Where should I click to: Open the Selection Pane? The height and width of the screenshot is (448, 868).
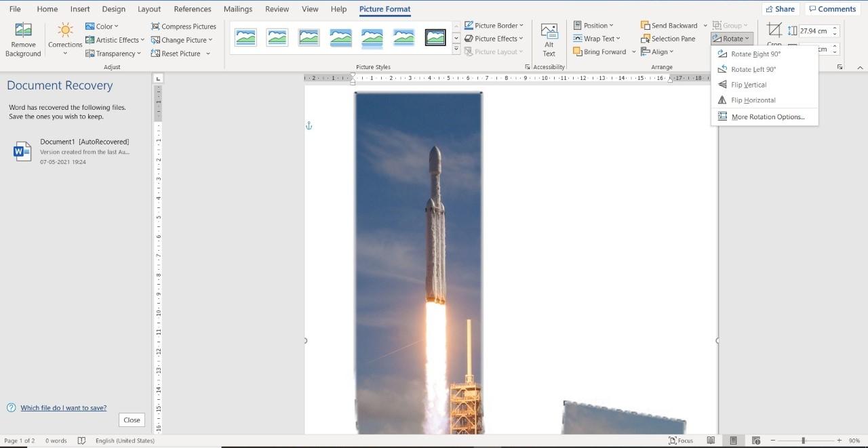coord(668,39)
